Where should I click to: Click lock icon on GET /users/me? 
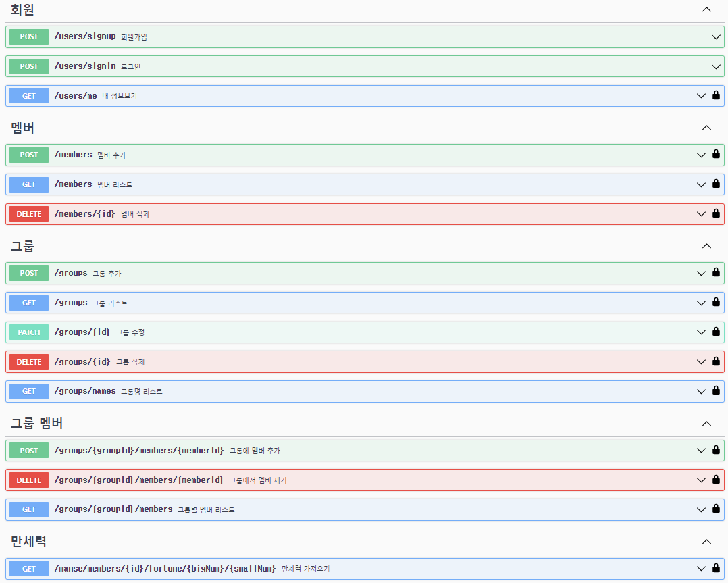716,95
